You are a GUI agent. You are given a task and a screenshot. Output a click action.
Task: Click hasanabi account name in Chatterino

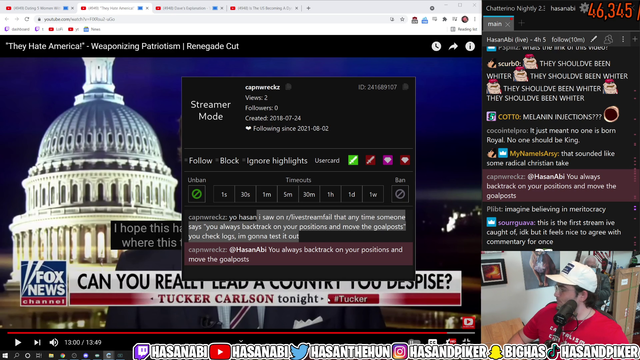562,8
